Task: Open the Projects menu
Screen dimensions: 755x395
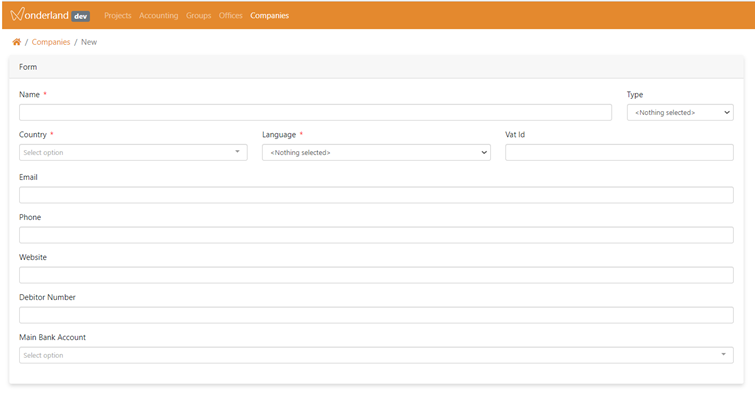Action: tap(117, 15)
